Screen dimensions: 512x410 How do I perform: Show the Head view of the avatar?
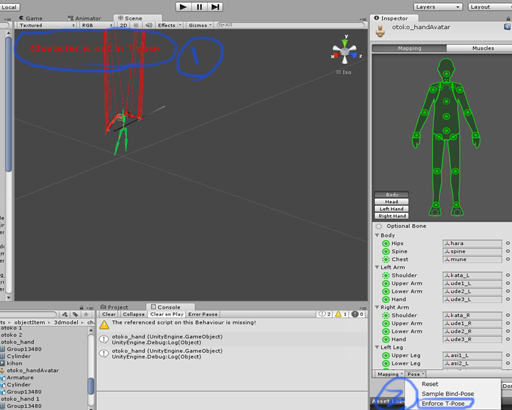point(392,202)
